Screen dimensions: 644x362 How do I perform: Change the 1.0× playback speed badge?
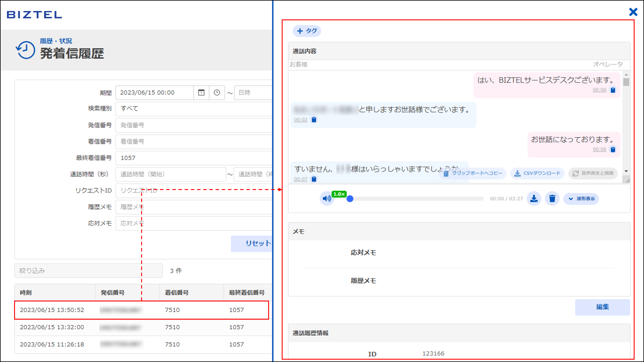point(339,194)
